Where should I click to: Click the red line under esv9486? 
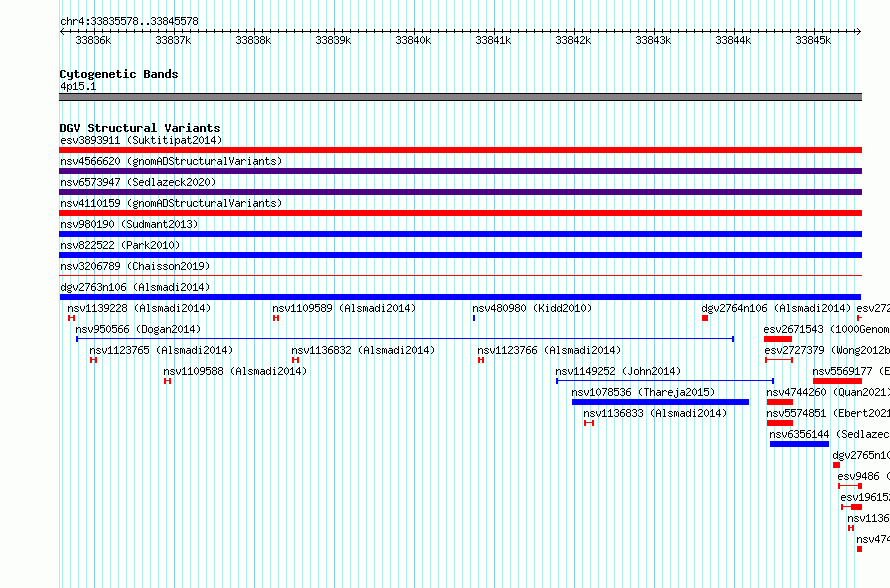coord(850,486)
